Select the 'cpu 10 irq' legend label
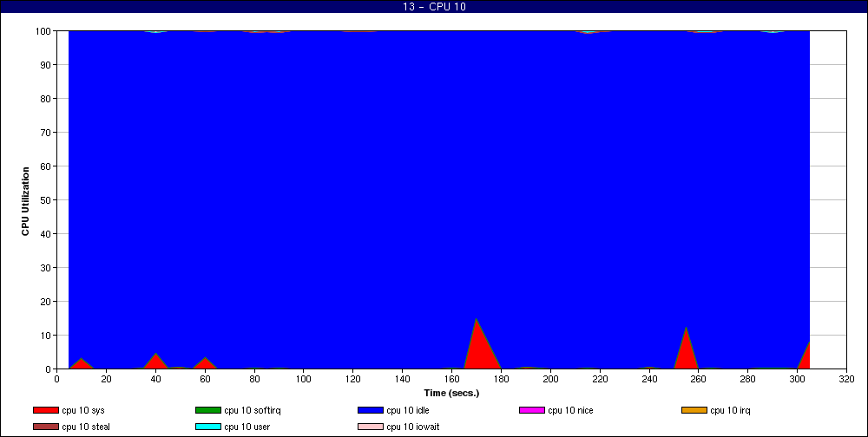This screenshot has height=437, width=868. (x=730, y=410)
